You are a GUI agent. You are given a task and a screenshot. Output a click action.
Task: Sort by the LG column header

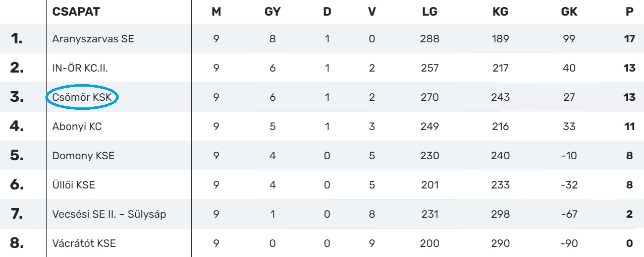pyautogui.click(x=430, y=12)
